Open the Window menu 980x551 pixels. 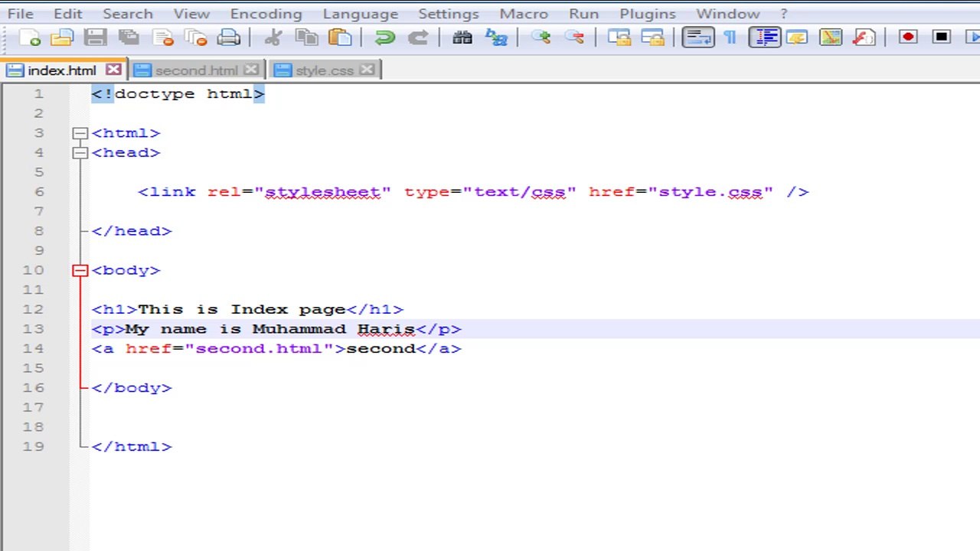[728, 14]
